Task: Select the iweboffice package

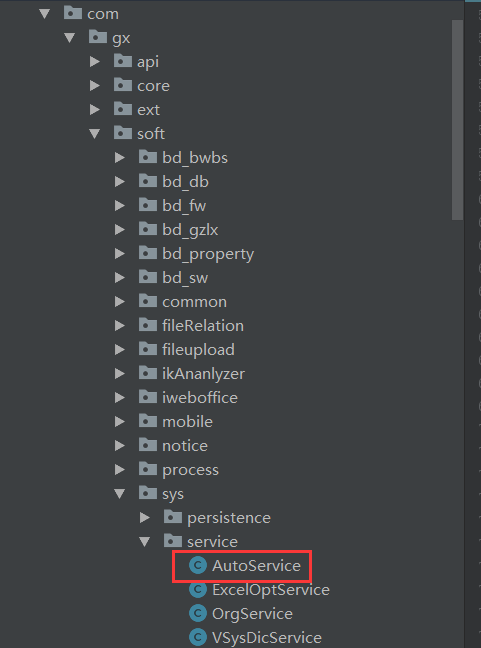Action: coord(200,398)
